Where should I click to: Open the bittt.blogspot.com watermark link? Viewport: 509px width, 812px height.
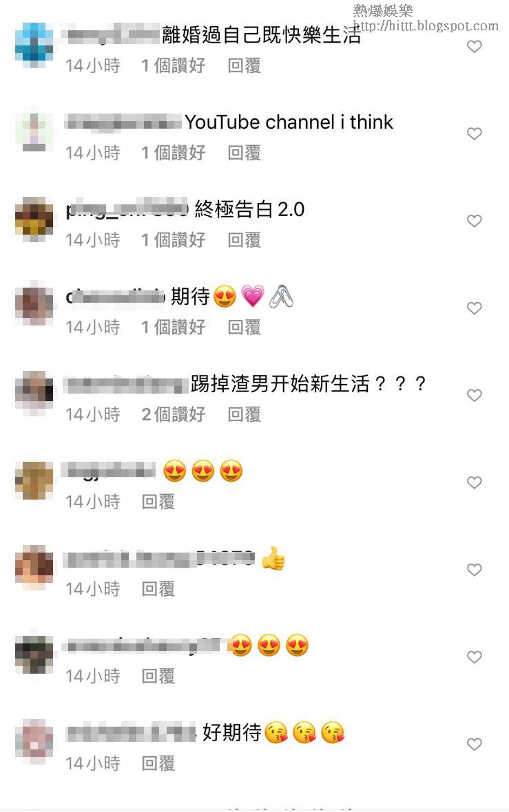[x=426, y=25]
